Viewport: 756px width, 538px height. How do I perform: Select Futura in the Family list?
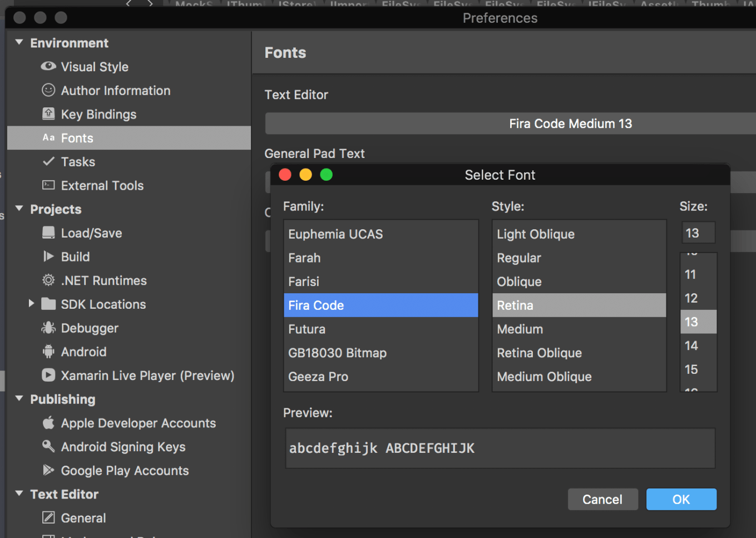coord(307,329)
